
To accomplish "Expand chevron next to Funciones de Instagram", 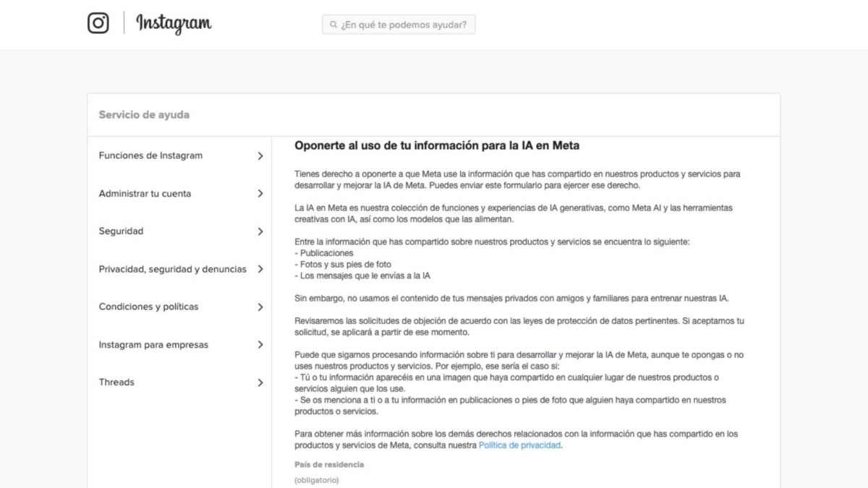I will click(260, 155).
